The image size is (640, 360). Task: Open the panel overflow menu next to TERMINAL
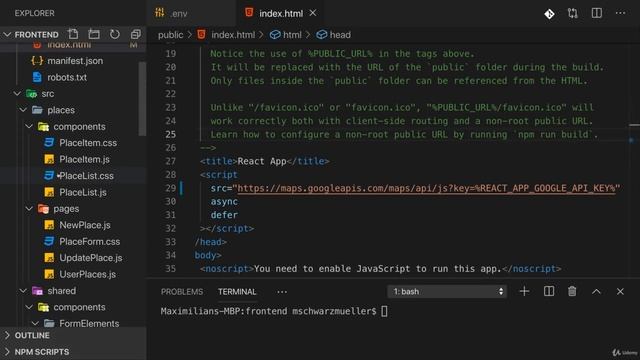coord(282,292)
